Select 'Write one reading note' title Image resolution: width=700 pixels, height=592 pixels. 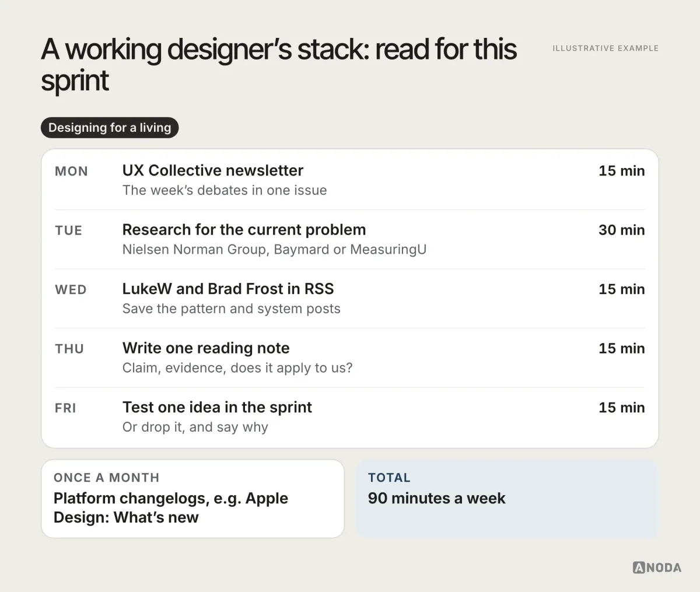pyautogui.click(x=206, y=348)
